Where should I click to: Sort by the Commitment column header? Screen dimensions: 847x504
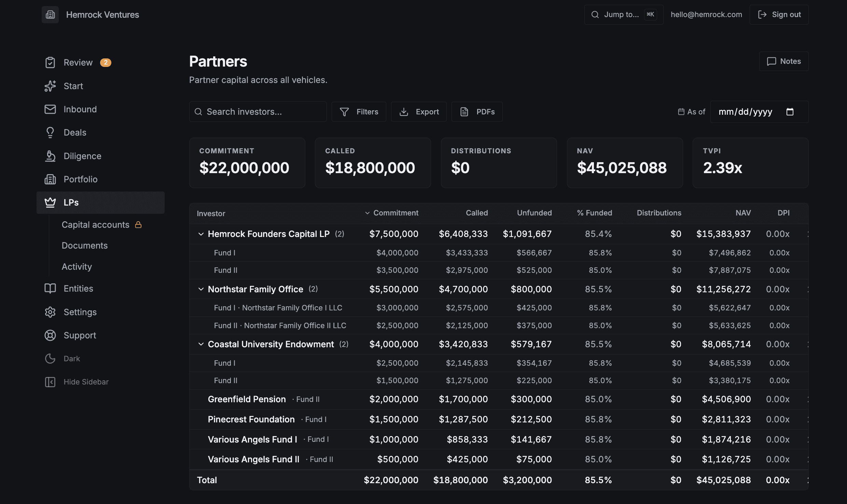(391, 213)
